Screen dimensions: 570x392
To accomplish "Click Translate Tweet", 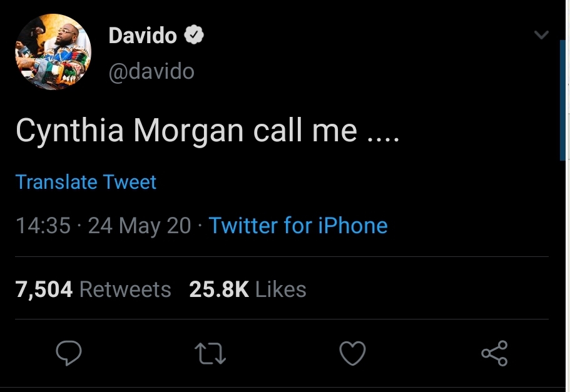I will [86, 182].
